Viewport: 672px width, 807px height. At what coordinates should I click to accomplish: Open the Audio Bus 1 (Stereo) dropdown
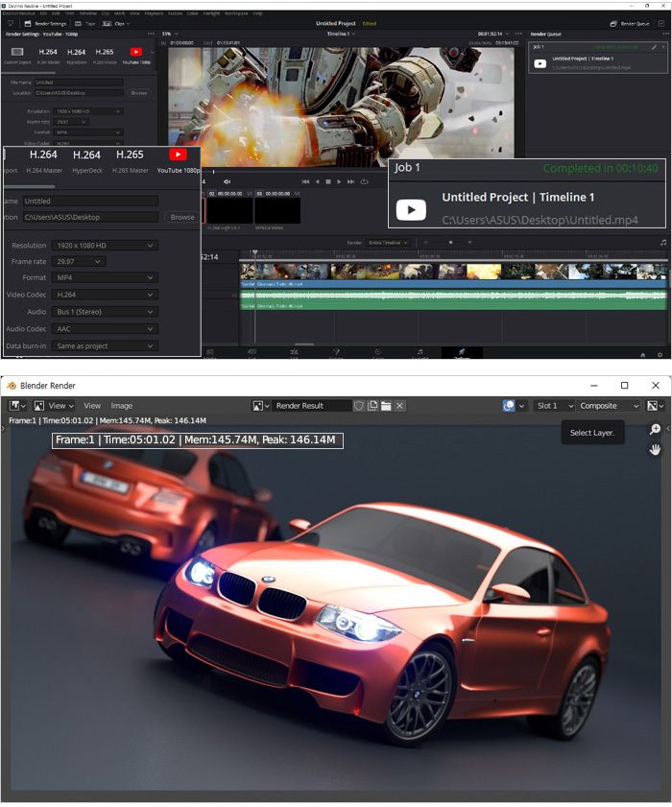pos(105,312)
